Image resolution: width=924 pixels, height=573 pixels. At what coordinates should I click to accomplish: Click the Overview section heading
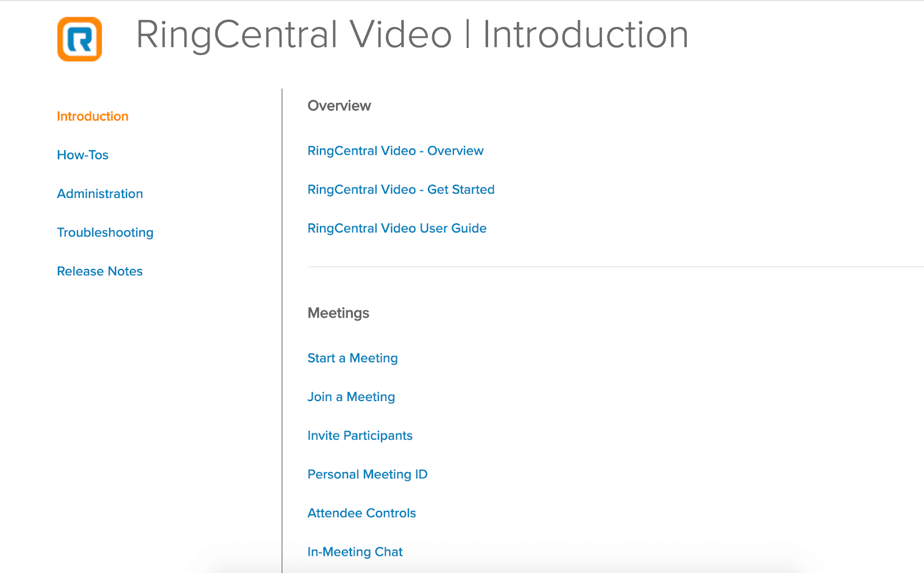point(339,106)
